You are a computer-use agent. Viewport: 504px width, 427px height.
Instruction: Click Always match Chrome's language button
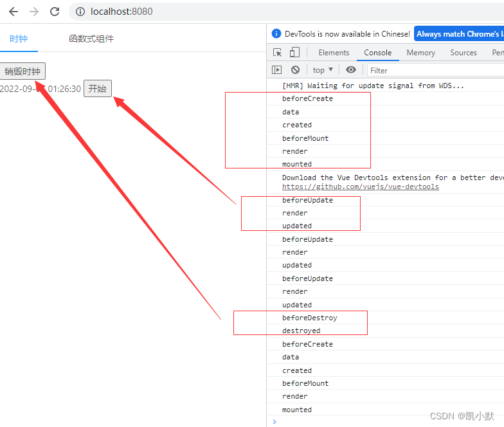(459, 33)
